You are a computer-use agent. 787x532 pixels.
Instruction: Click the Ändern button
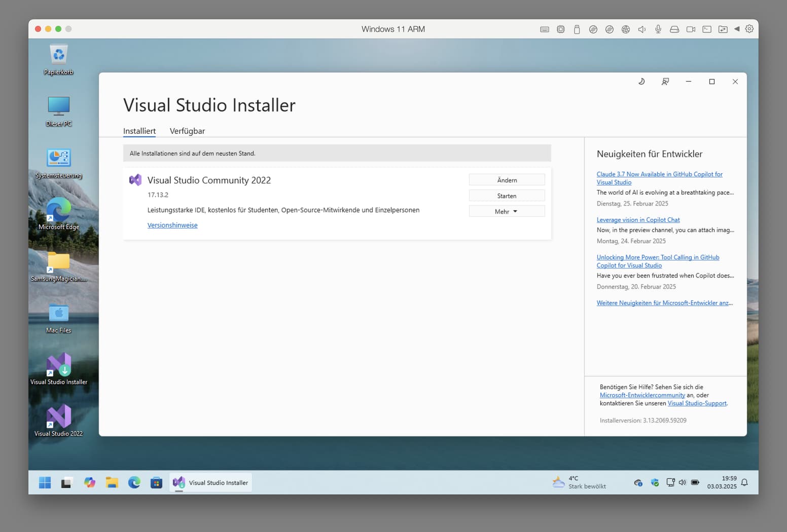click(507, 180)
